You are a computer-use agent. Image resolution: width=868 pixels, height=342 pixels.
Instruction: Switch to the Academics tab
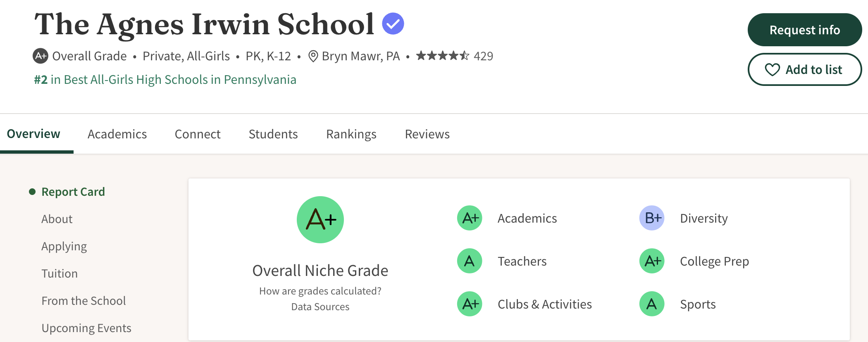click(117, 134)
